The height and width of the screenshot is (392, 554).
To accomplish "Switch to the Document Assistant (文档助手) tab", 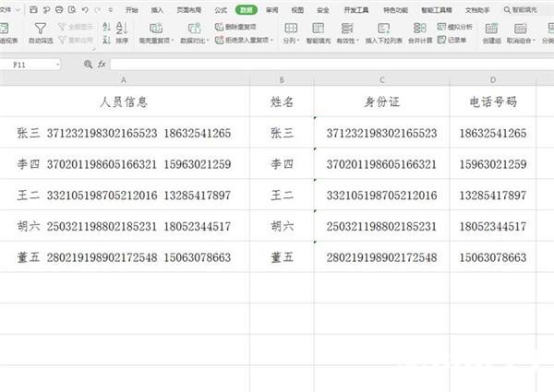I will (x=477, y=10).
